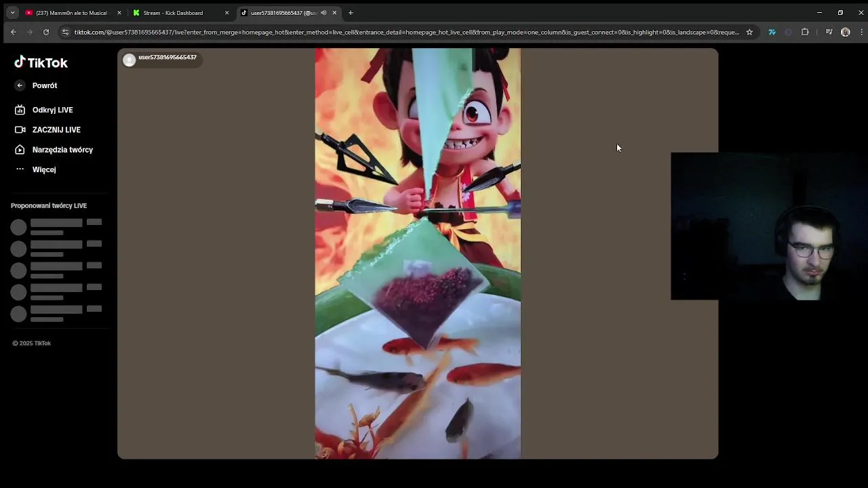Viewport: 868px width, 488px height.
Task: Click the streamer avatar next to user57381695665437
Action: 129,60
